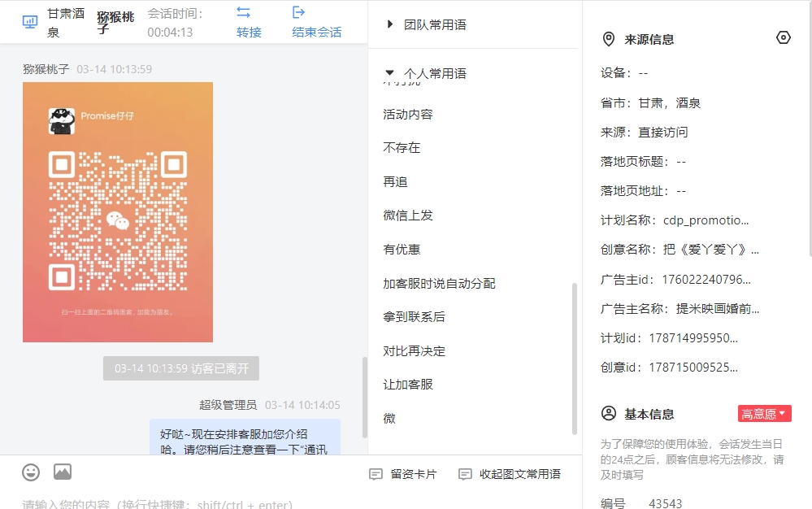This screenshot has height=509, width=812.
Task: Click the monitor device icon beside 甘肃酒泉
Action: (x=30, y=22)
